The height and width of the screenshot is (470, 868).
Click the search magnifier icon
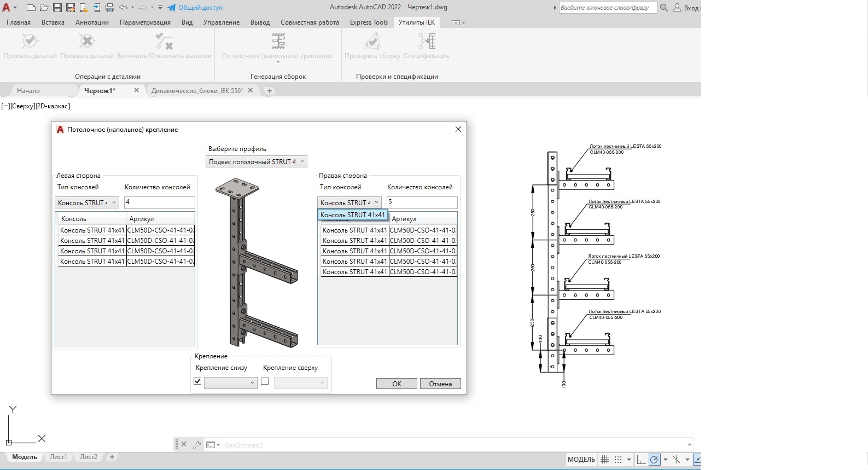(664, 8)
